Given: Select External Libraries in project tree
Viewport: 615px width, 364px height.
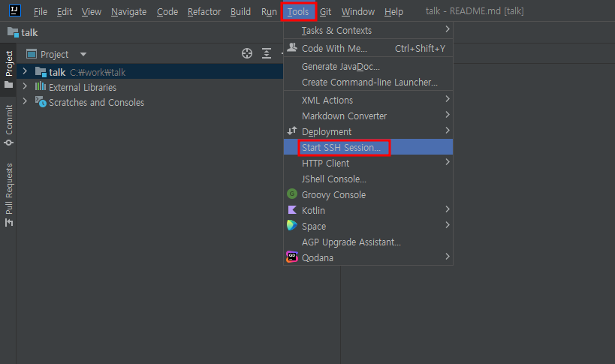Looking at the screenshot, I should [83, 87].
